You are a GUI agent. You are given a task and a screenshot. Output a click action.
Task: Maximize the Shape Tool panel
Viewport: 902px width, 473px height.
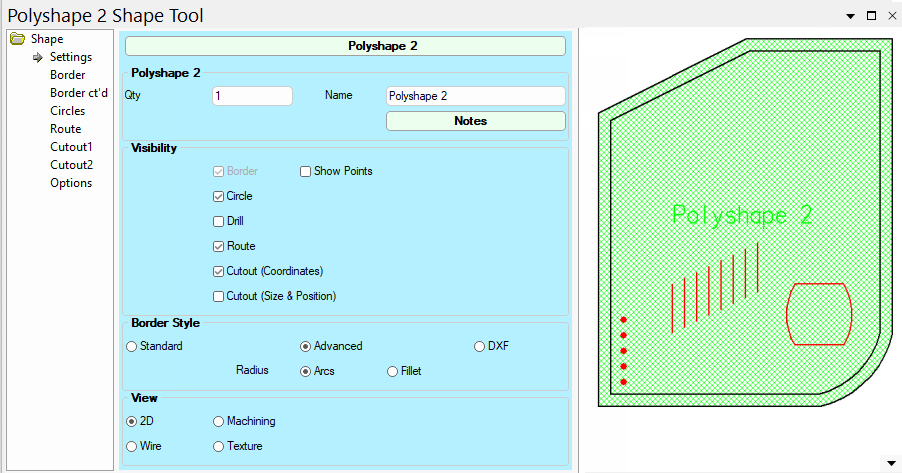871,16
